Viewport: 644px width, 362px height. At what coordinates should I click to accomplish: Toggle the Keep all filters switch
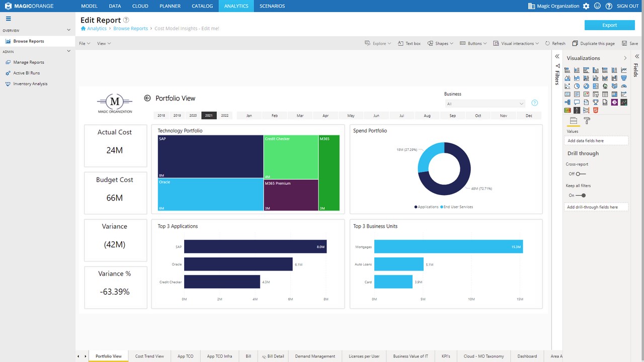tap(581, 195)
